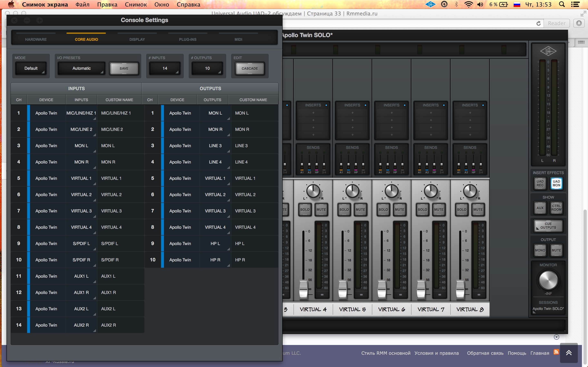This screenshot has height=367, width=588.
Task: Click the scroll-to-top double arrow button
Action: pyautogui.click(x=569, y=353)
